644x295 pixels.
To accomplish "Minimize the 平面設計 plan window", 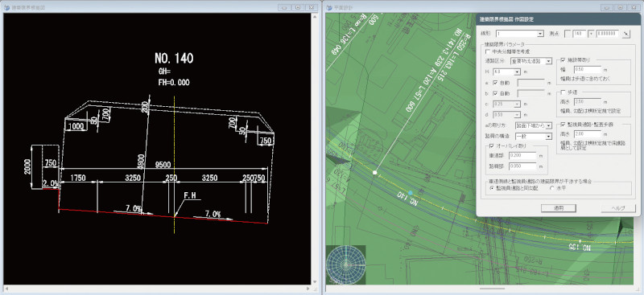I will (x=606, y=7).
